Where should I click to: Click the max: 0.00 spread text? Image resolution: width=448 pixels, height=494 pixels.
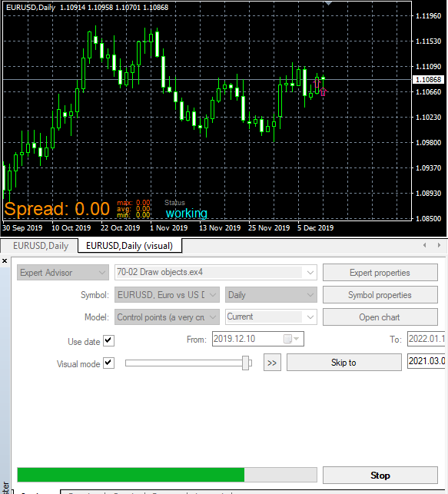[134, 203]
